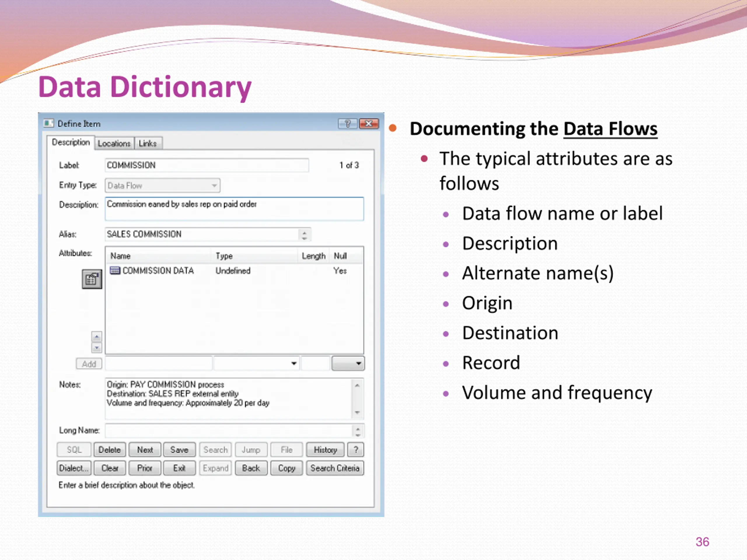
Task: Click the Description text box
Action: tap(234, 209)
